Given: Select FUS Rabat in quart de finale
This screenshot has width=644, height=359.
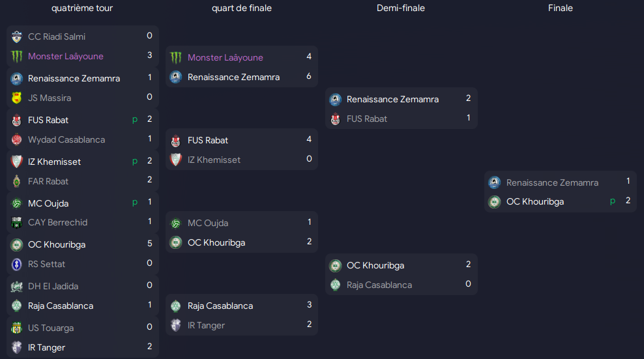Looking at the screenshot, I should [x=208, y=141].
